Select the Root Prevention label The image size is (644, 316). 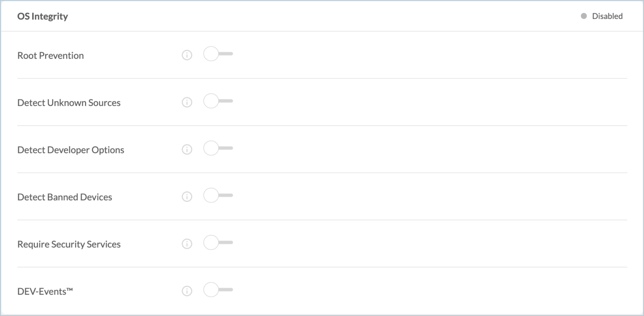(x=51, y=55)
